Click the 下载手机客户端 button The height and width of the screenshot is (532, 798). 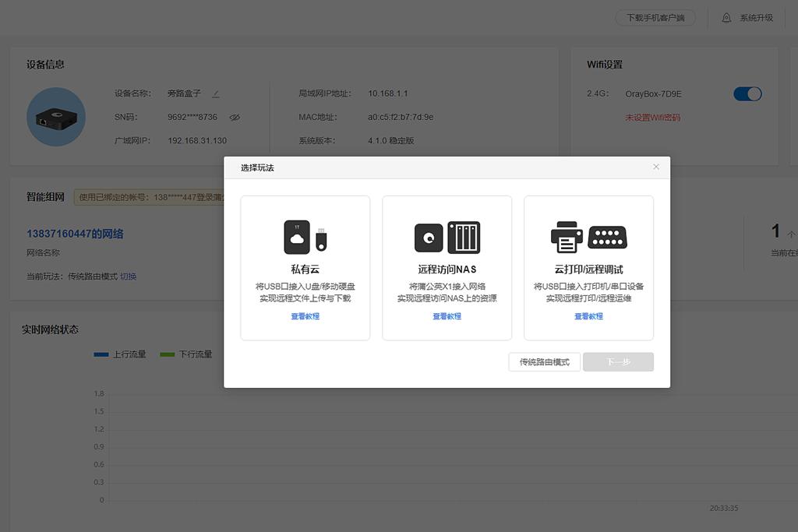coord(655,16)
